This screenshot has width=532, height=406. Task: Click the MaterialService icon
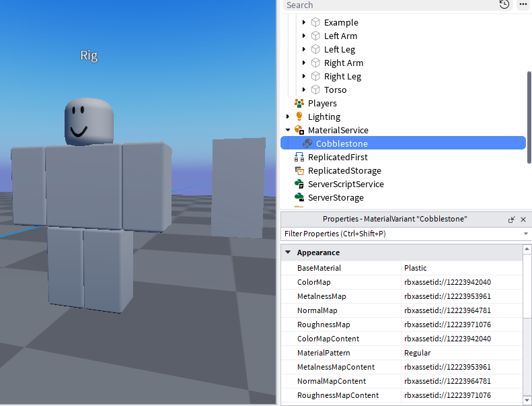pos(299,130)
